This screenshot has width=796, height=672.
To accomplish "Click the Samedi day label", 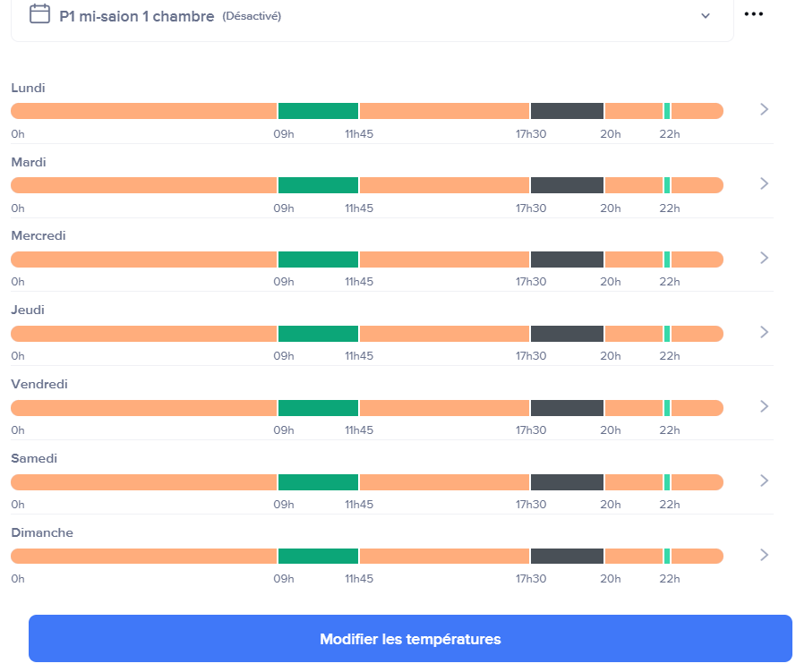I will pos(34,459).
